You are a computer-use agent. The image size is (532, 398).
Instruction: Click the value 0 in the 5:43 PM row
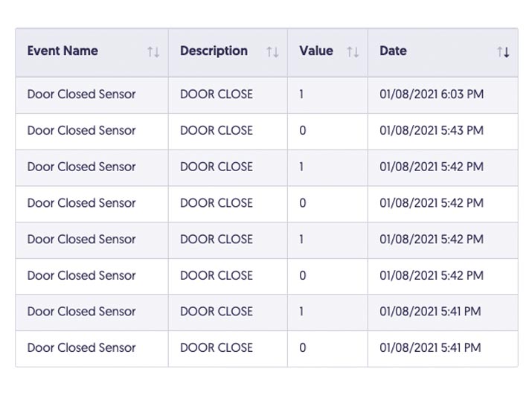[x=303, y=131]
